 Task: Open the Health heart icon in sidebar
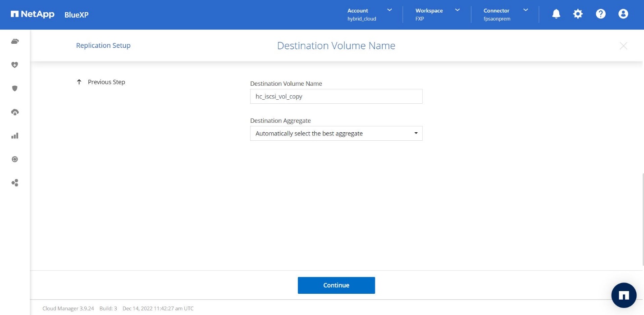coord(15,65)
